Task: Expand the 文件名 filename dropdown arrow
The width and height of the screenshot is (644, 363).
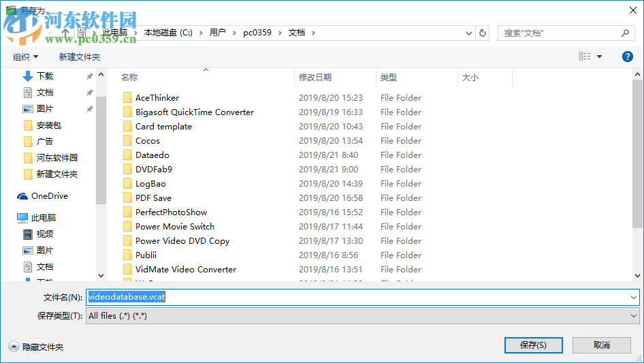Action: pyautogui.click(x=633, y=297)
